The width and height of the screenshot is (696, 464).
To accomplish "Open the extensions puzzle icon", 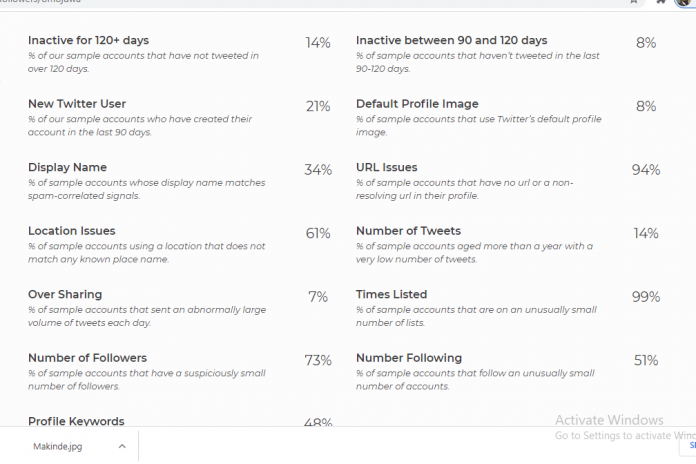I will click(x=661, y=2).
